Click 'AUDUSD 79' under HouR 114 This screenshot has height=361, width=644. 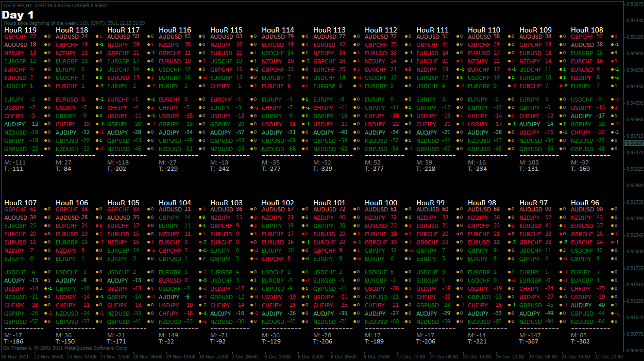click(278, 37)
